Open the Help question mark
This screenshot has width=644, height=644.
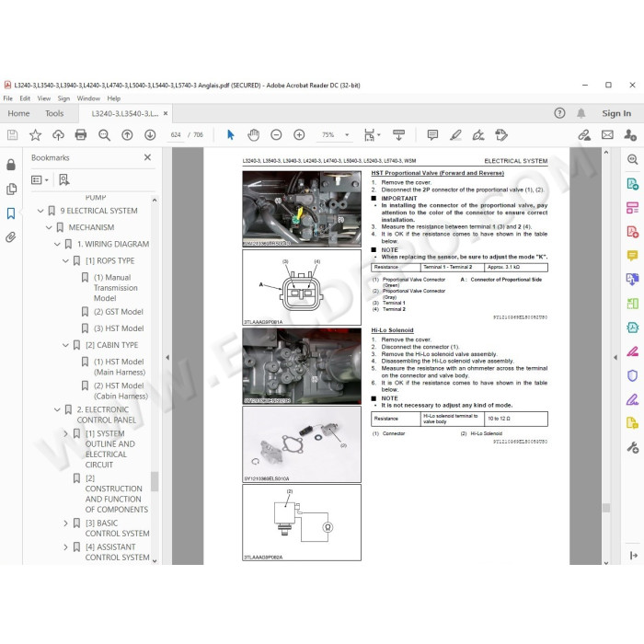coord(559,113)
